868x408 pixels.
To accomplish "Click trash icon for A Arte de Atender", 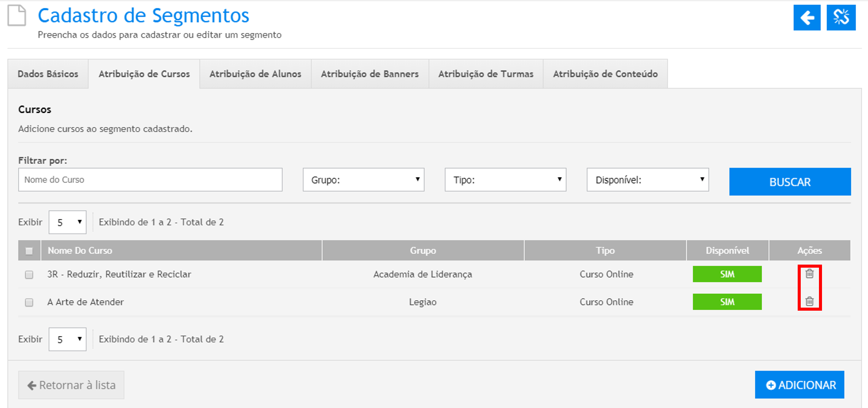I will (809, 301).
